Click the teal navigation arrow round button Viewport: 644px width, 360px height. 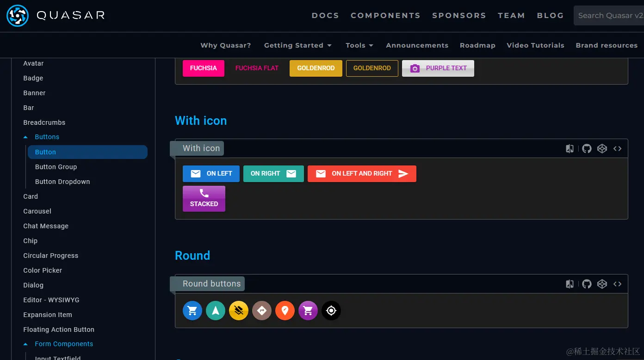point(216,311)
